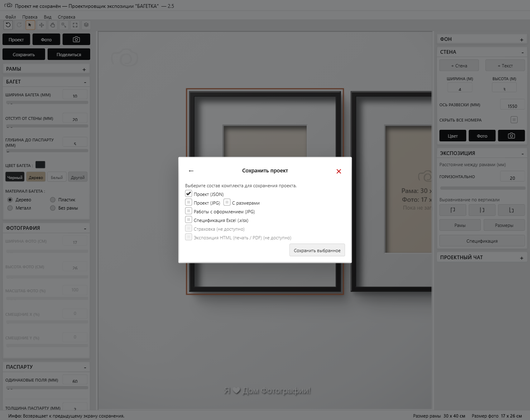
Task: Expand the ФОН section
Action: pos(522,40)
